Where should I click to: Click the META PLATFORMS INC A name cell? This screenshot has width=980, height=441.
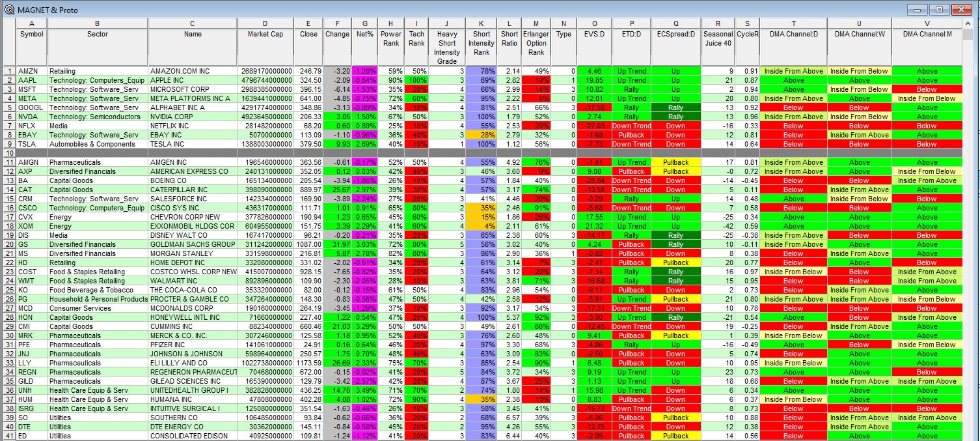tap(193, 98)
